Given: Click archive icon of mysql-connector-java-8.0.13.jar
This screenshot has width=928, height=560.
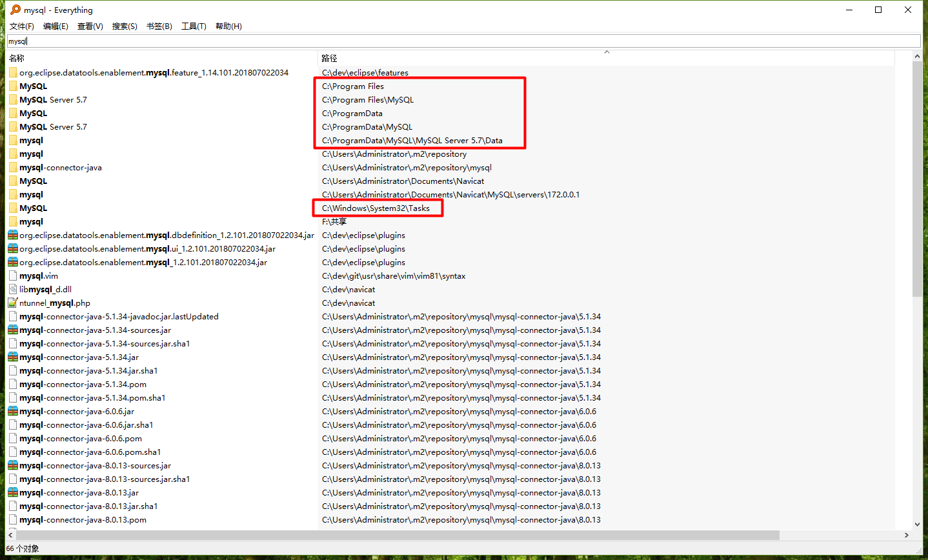Looking at the screenshot, I should (13, 492).
